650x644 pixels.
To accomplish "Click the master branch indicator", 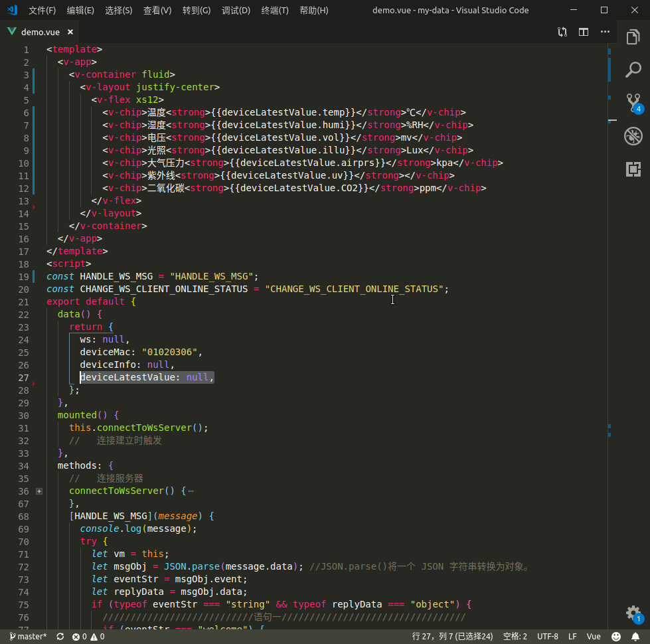I will tap(28, 636).
